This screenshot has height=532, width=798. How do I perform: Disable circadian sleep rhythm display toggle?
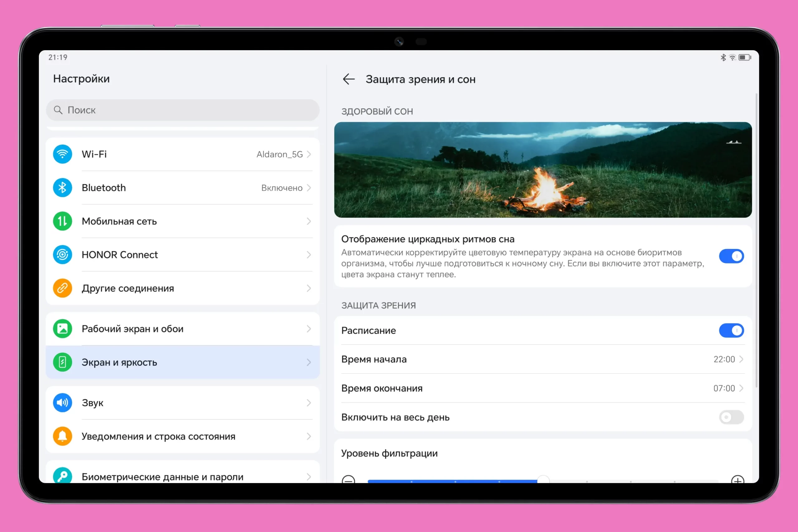click(731, 256)
